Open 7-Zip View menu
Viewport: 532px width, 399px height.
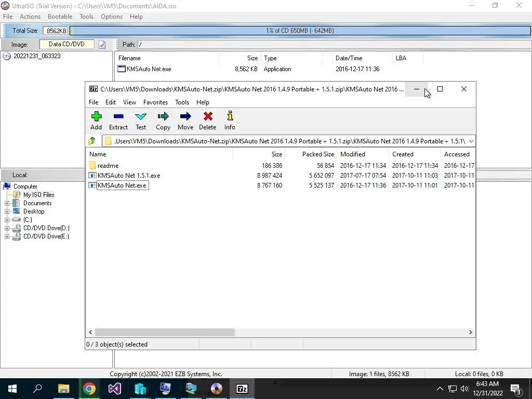pos(129,102)
